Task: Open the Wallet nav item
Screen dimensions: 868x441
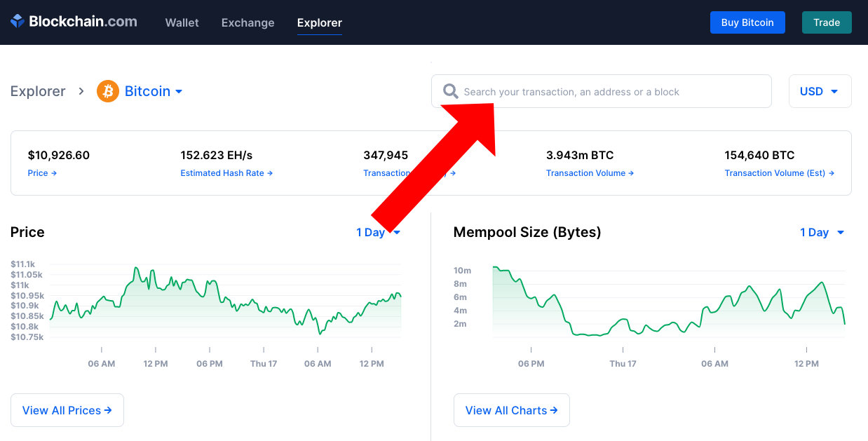Action: (x=182, y=22)
